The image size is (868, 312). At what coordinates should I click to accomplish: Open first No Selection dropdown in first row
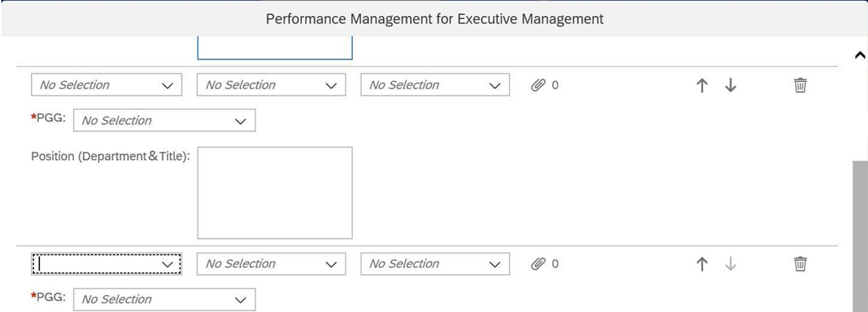tap(107, 85)
